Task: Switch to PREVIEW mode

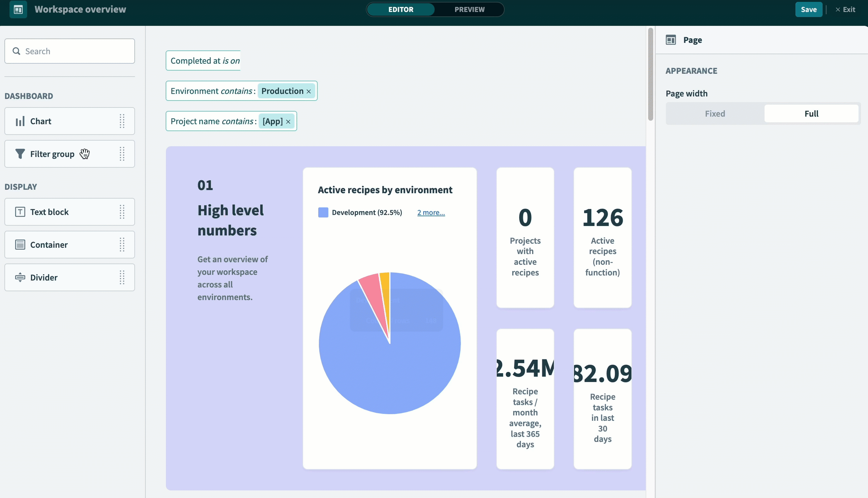Action: point(469,9)
